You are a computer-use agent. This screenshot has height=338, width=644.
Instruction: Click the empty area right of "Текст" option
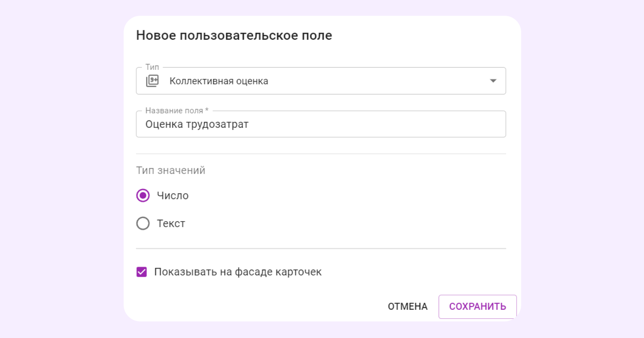332,223
